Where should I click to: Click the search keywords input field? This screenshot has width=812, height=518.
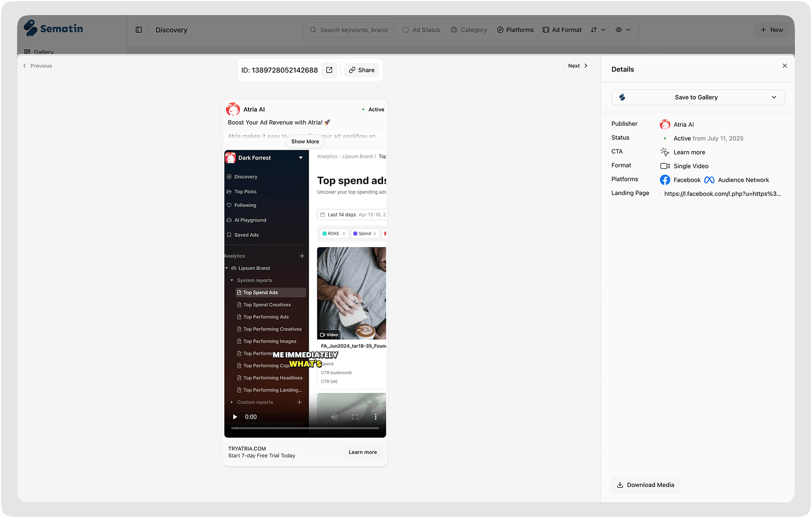(350, 30)
